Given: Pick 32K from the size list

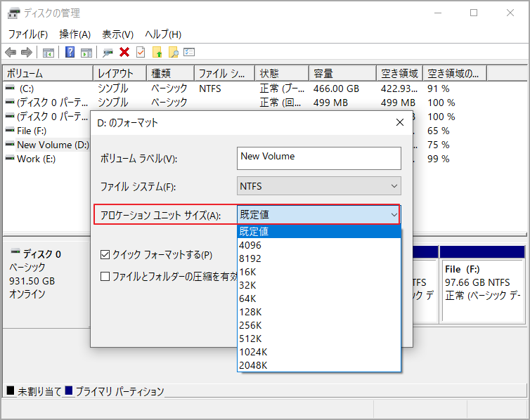Looking at the screenshot, I should pyautogui.click(x=319, y=285).
